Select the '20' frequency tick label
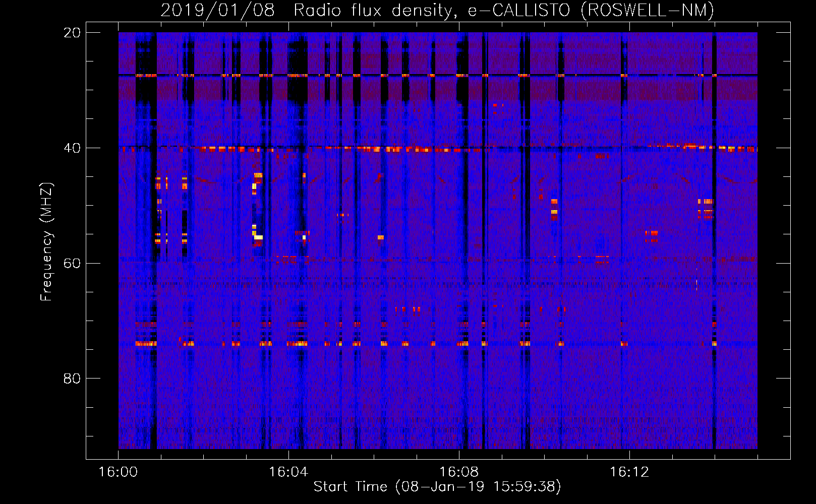Viewport: 816px width, 504px height. tap(72, 33)
